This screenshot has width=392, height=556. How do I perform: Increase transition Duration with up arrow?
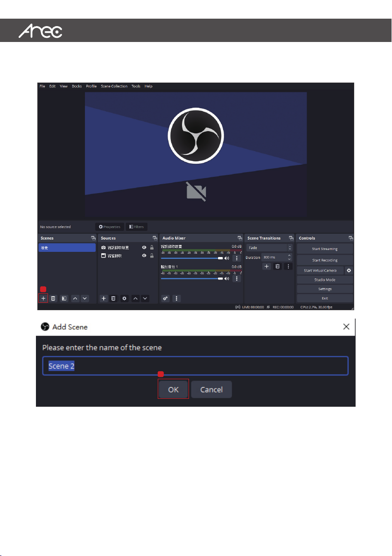(289, 255)
